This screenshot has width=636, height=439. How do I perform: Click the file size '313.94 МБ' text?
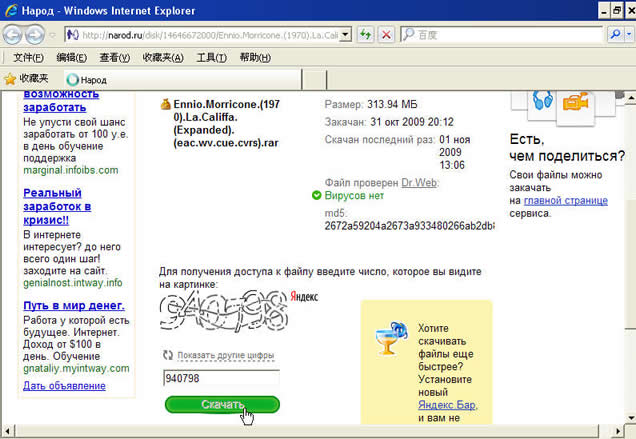[x=392, y=104]
